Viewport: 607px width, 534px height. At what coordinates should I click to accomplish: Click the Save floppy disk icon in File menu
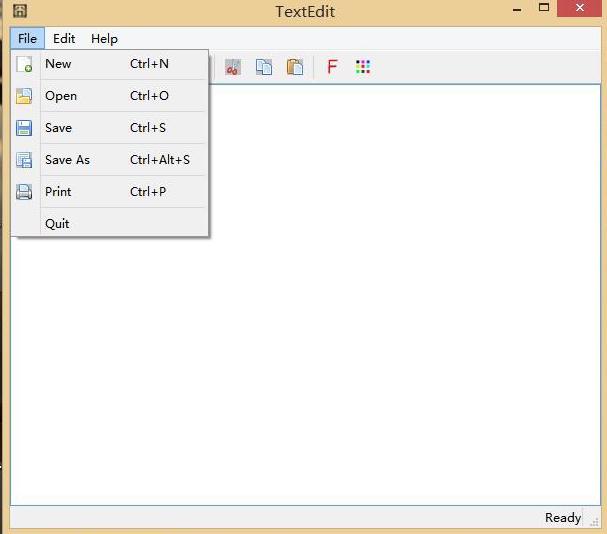pos(24,128)
